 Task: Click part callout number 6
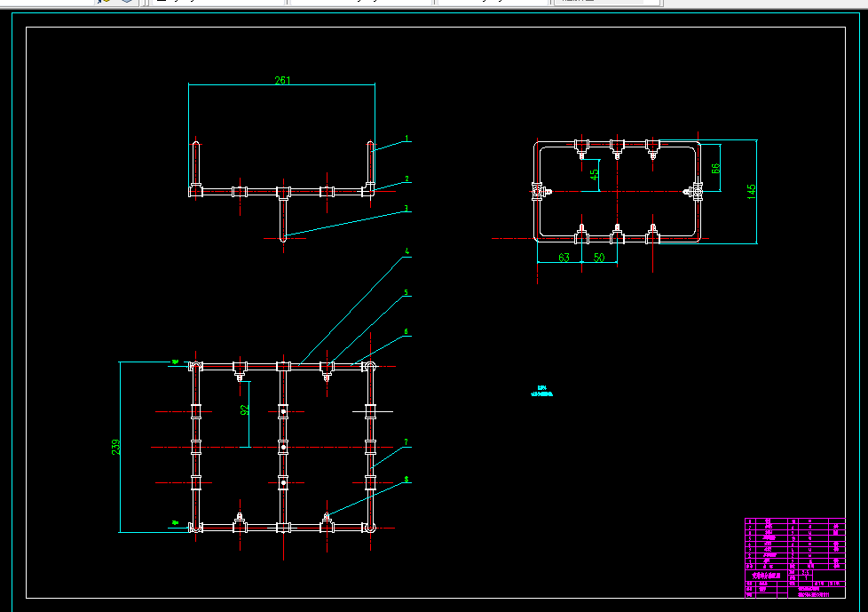point(406,332)
